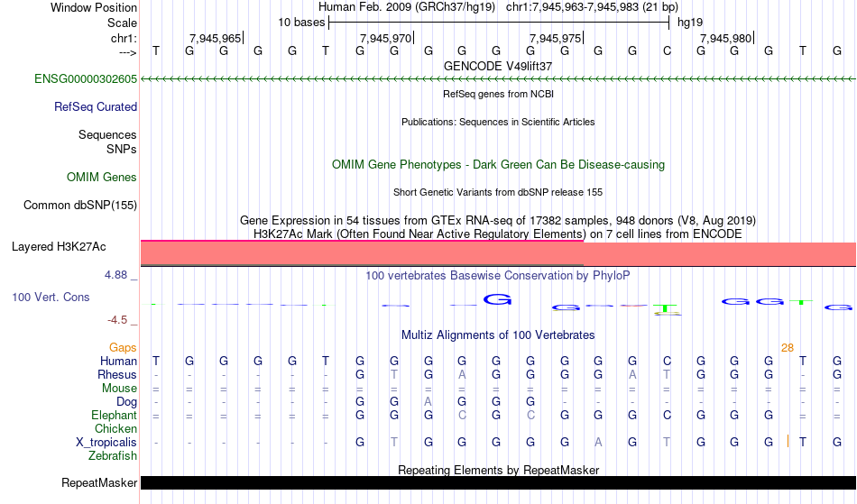Screen dimensions: 857x504
Task: Click the large G in conservation logo
Action: (x=497, y=299)
